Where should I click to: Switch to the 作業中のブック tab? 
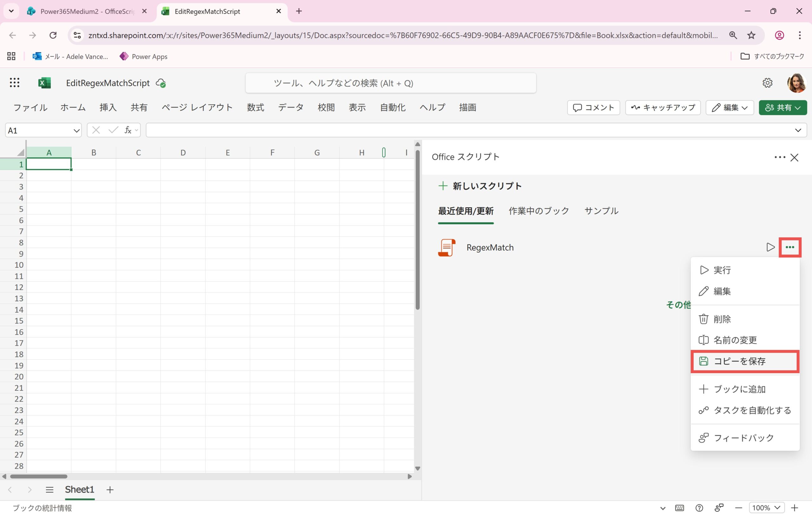(539, 211)
